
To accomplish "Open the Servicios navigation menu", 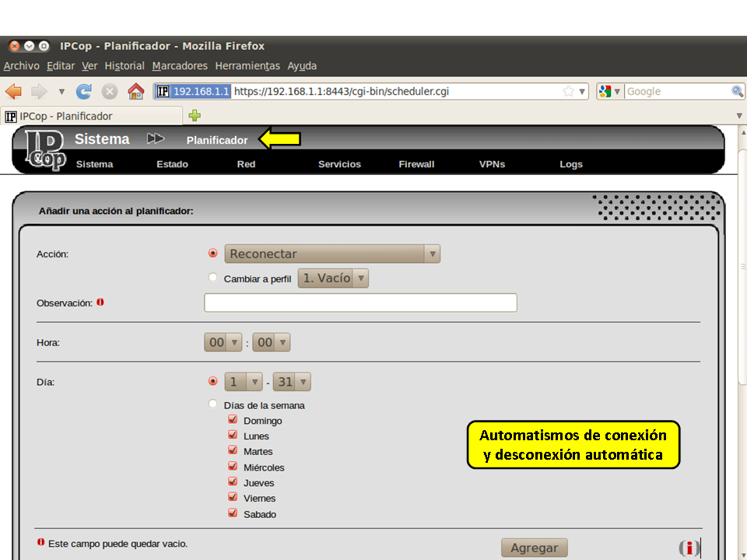I will point(339,164).
